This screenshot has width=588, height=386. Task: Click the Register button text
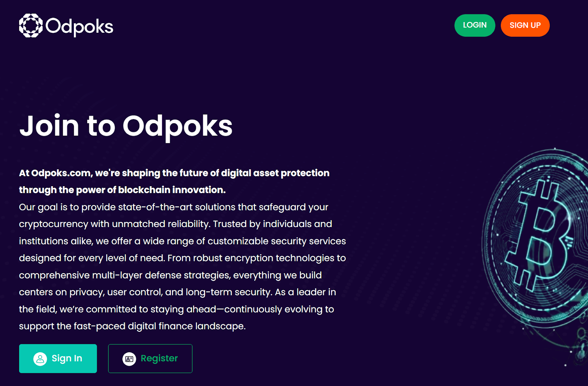(x=159, y=358)
